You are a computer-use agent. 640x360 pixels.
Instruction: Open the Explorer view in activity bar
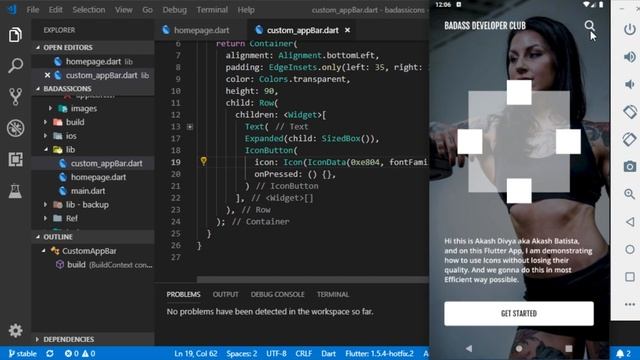pyautogui.click(x=15, y=35)
